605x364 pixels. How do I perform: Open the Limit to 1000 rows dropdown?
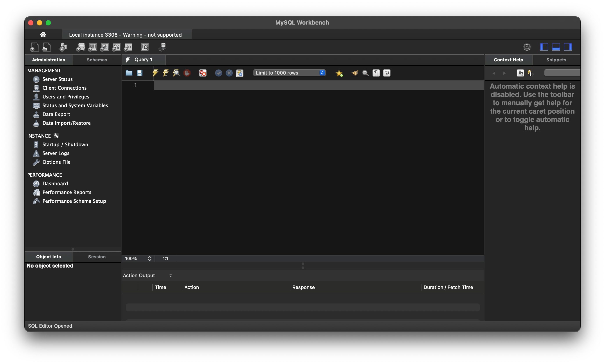289,73
